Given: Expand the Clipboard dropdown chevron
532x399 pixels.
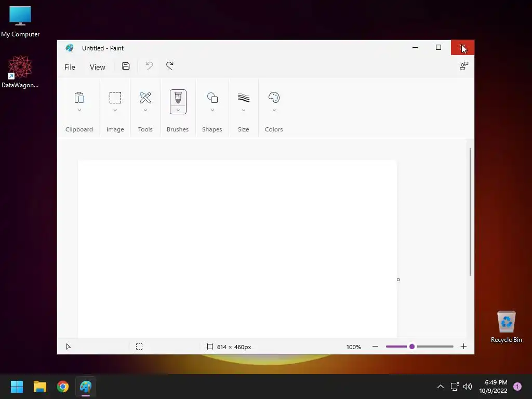Looking at the screenshot, I should [79, 110].
